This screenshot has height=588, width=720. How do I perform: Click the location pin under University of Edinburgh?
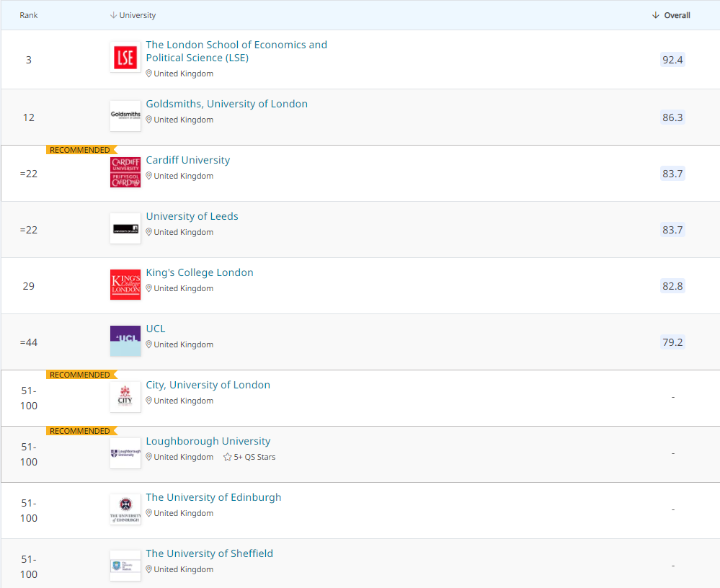(148, 513)
